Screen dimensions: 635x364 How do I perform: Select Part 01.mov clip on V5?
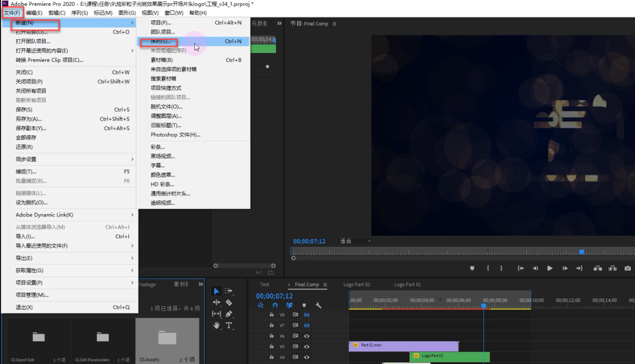point(404,346)
